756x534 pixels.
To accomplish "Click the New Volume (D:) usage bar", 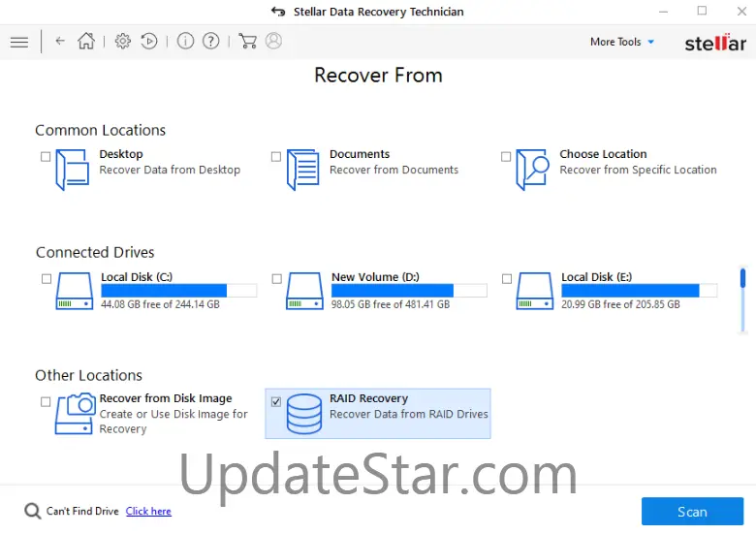I will pyautogui.click(x=409, y=291).
